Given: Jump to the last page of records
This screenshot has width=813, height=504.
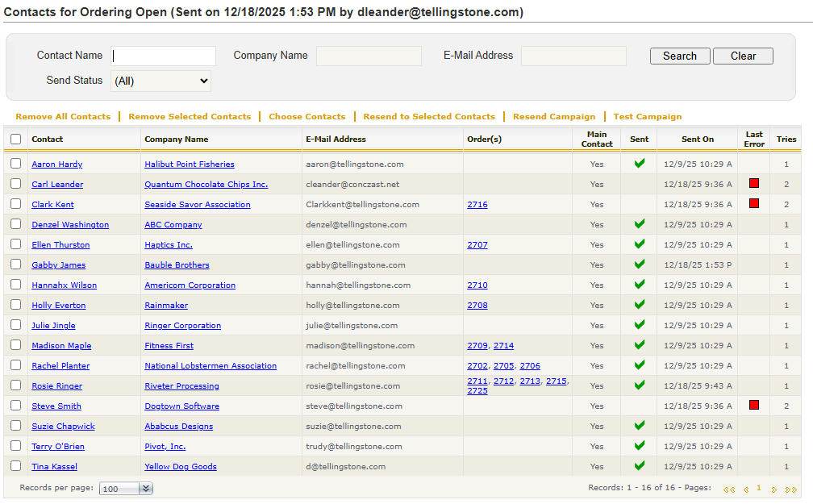Looking at the screenshot, I should point(790,489).
